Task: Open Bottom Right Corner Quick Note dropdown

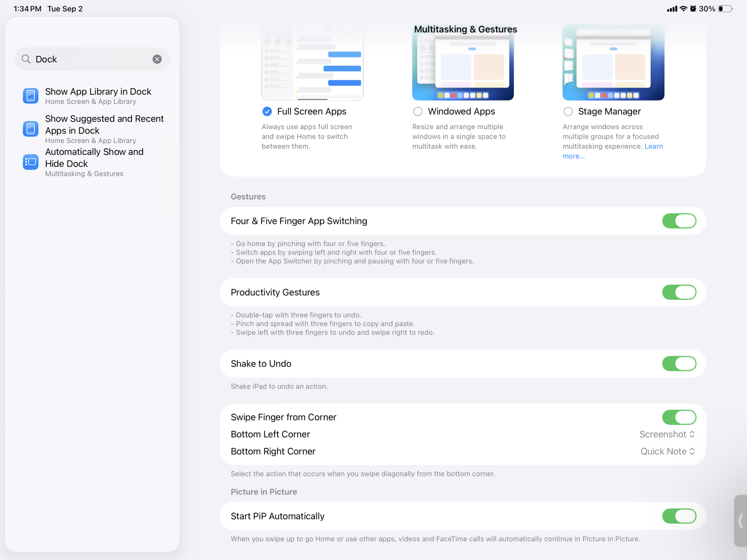Action: [667, 451]
